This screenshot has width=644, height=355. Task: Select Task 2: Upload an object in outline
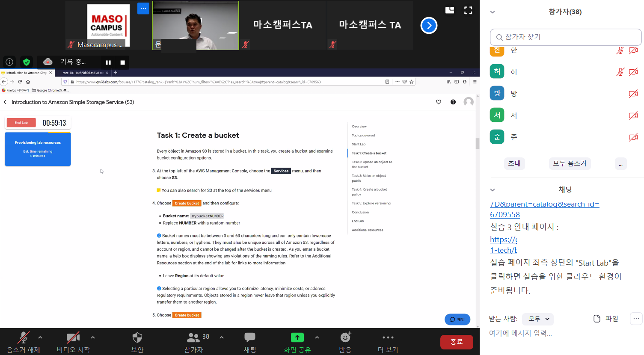pos(371,164)
